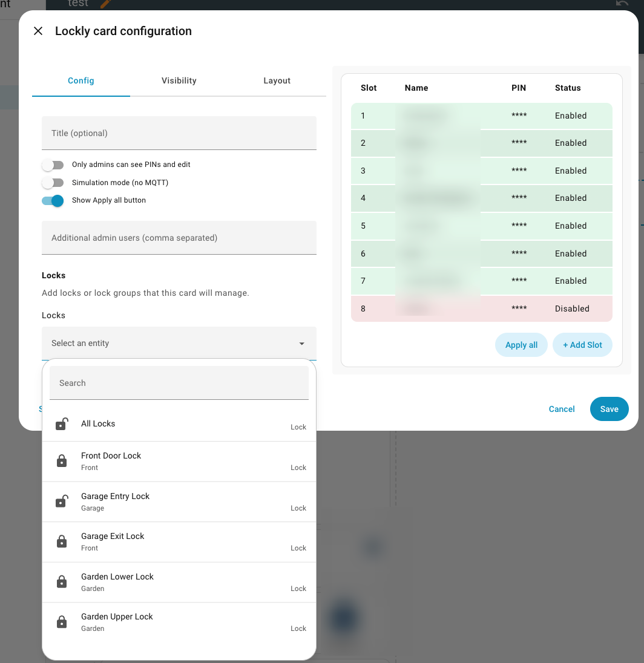
Task: Turn on Simulation mode (no MQTT)
Action: (53, 183)
